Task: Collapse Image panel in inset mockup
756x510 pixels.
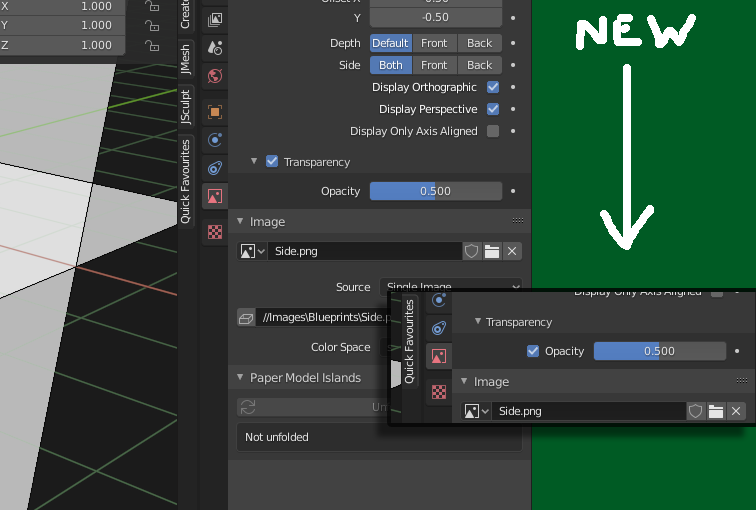Action: (464, 381)
